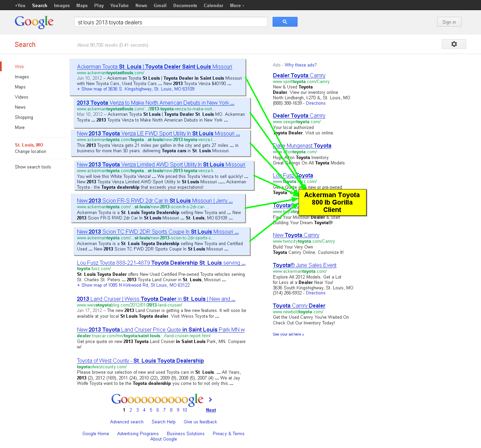The width and height of the screenshot is (481, 448).
Task: Open Scion TC FWD 2DR Sports Coupe result
Action: (x=158, y=232)
